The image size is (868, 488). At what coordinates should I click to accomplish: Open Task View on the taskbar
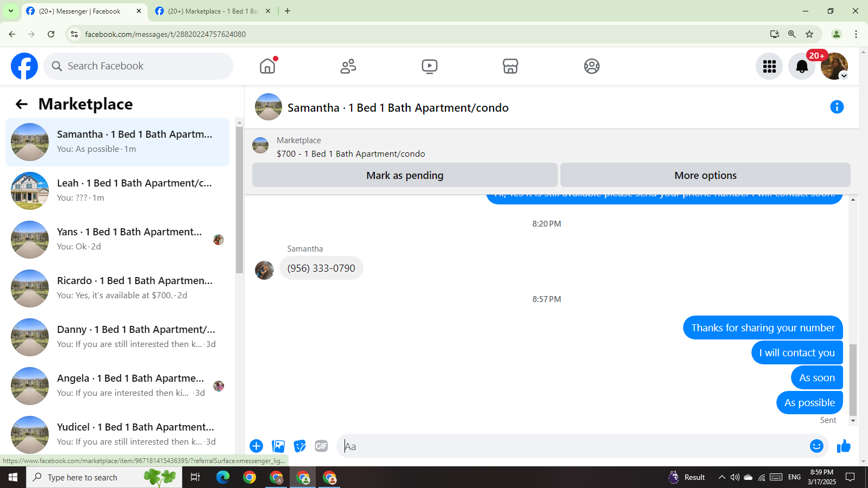(x=195, y=477)
